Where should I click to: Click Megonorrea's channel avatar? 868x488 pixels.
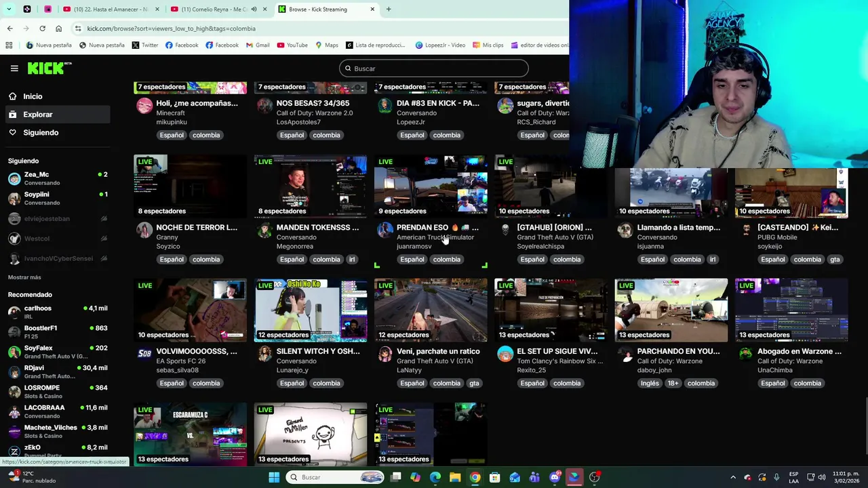264,230
